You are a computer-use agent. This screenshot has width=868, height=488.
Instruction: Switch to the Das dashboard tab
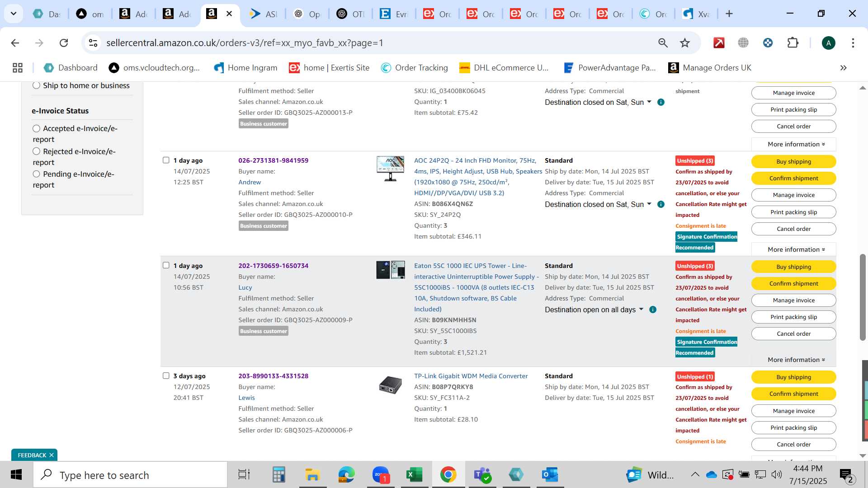[47, 14]
